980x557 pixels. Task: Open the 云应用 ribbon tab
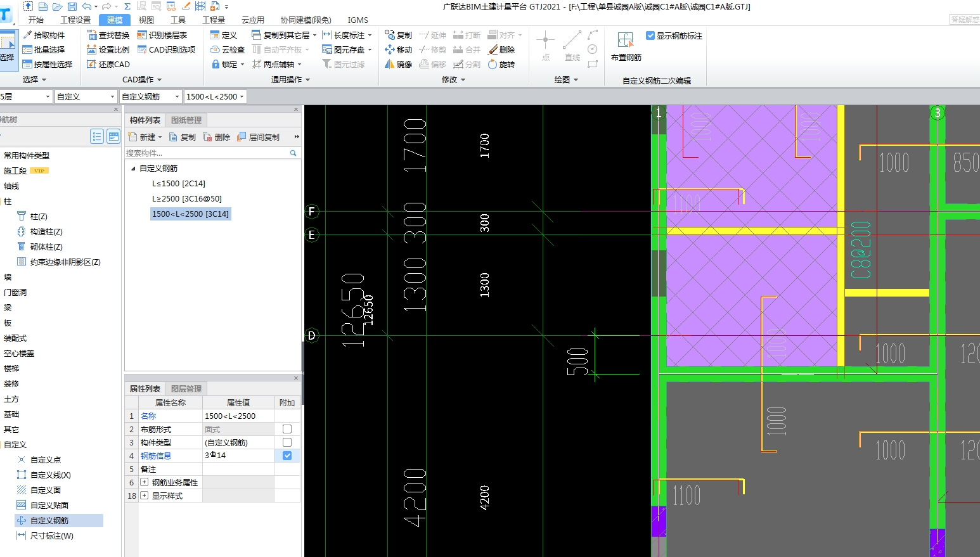[253, 20]
